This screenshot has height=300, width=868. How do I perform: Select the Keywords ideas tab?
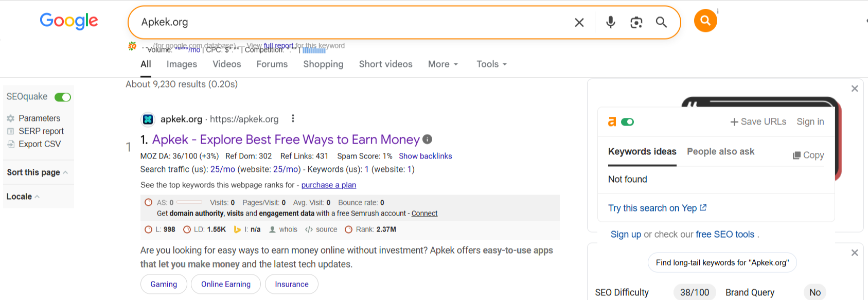point(642,152)
